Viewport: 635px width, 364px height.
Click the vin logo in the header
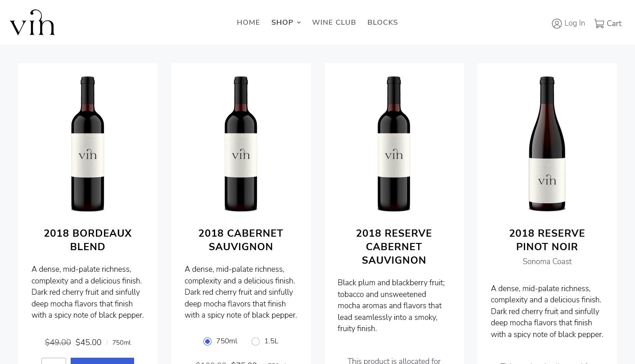(x=32, y=22)
